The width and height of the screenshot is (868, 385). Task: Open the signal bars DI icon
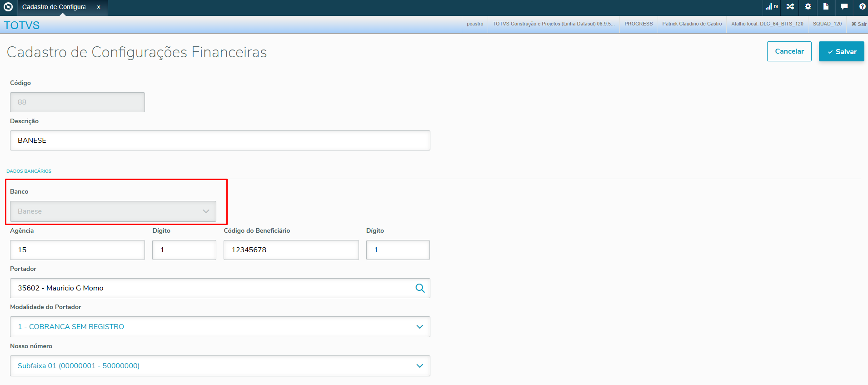(772, 7)
